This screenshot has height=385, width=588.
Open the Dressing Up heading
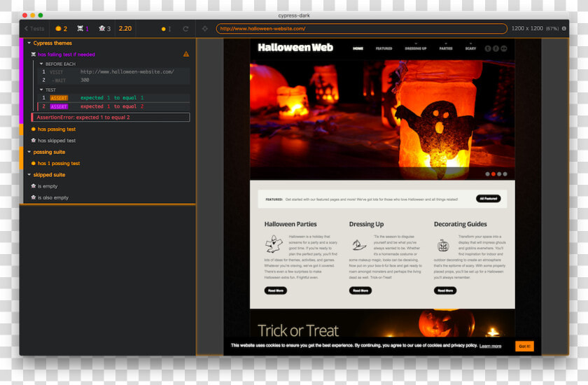pyautogui.click(x=366, y=224)
